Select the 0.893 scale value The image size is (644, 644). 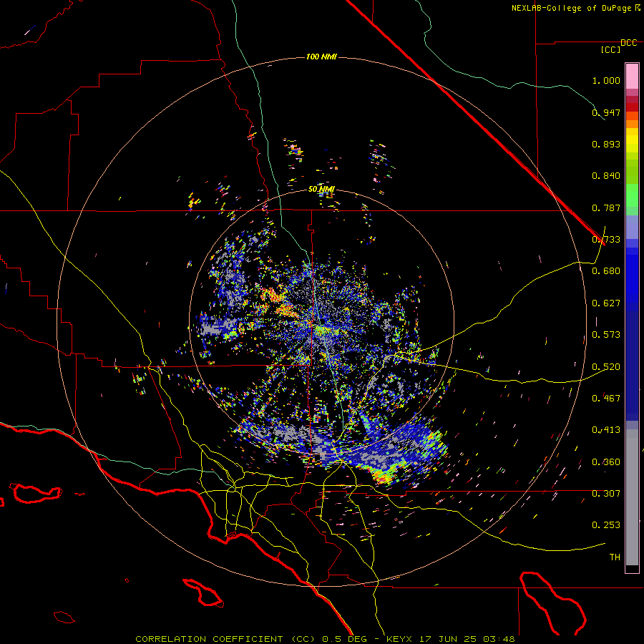pyautogui.click(x=606, y=144)
